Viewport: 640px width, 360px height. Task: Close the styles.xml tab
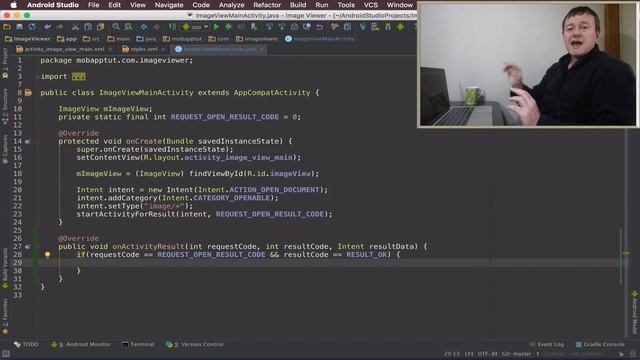point(163,49)
